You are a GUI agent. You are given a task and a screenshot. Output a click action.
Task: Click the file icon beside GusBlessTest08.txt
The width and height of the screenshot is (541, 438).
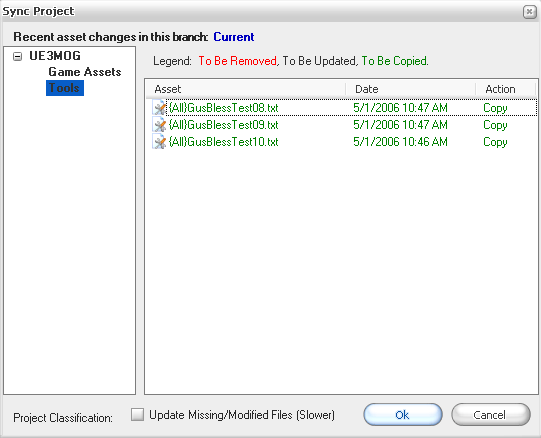(159, 108)
